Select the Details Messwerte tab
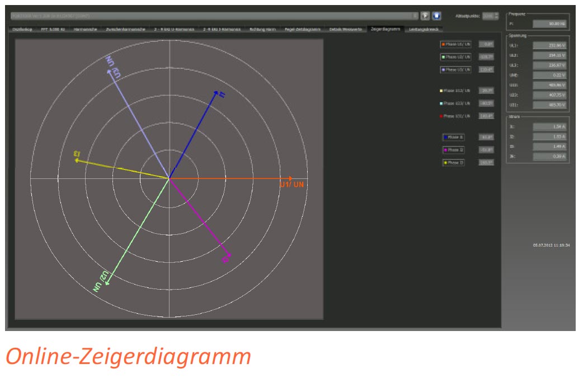This screenshot has height=378, width=588. 346,29
